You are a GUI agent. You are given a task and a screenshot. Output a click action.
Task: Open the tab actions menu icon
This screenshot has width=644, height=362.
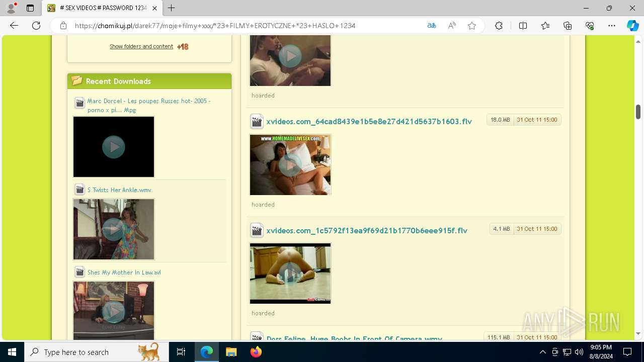click(30, 8)
